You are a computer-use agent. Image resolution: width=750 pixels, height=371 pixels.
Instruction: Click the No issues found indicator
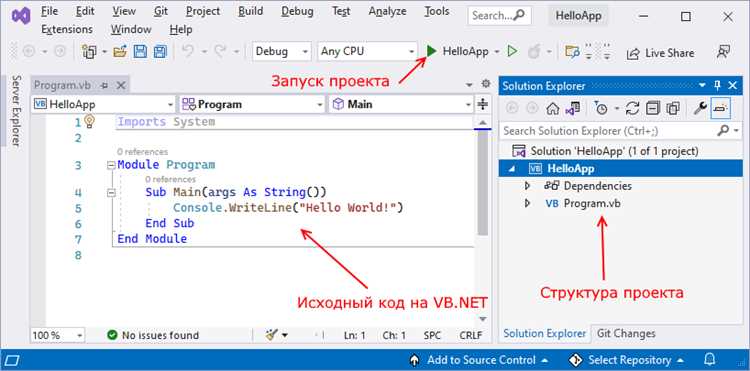click(153, 335)
